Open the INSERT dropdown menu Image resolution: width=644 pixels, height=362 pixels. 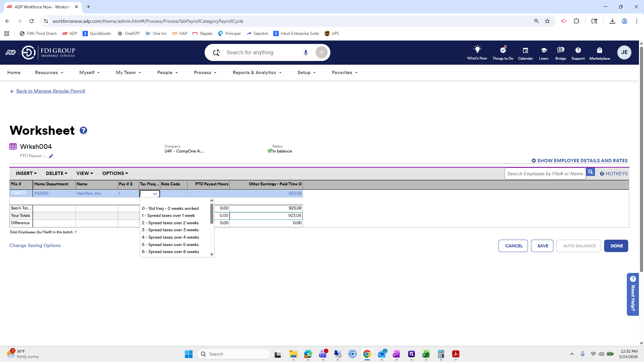(x=26, y=173)
